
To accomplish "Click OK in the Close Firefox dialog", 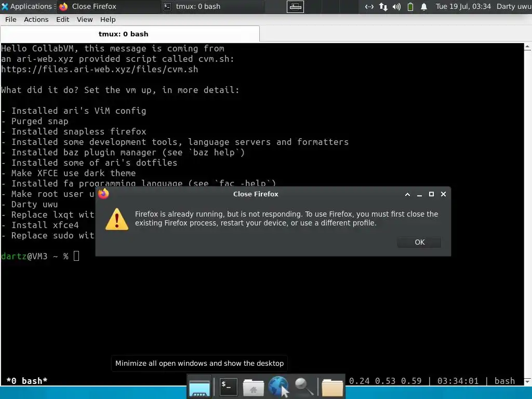I will pyautogui.click(x=419, y=242).
